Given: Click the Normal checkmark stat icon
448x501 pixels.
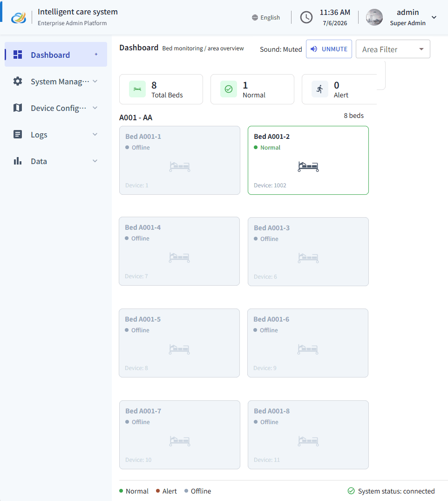Looking at the screenshot, I should coord(229,89).
